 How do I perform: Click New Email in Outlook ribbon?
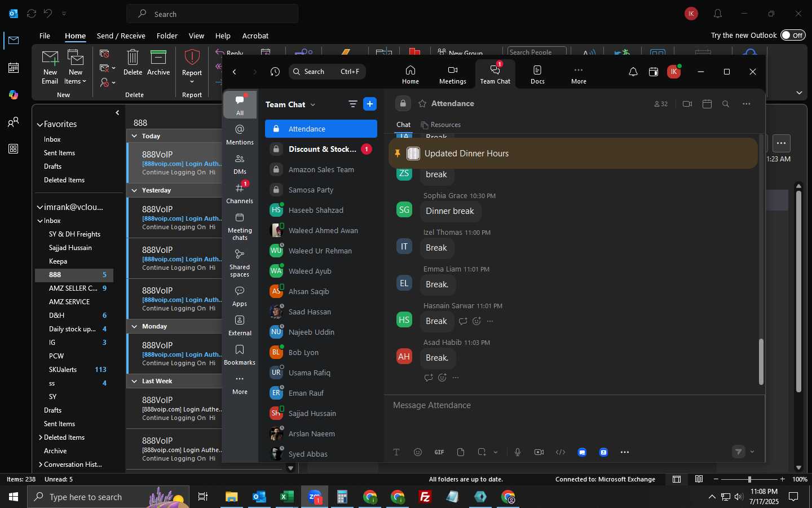(50, 67)
